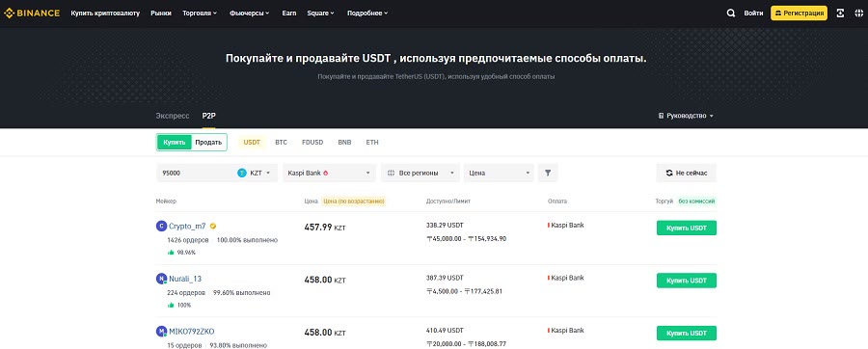The width and height of the screenshot is (868, 349).
Task: Click the thumbs-up icon beside 98.96%
Action: pos(171,253)
